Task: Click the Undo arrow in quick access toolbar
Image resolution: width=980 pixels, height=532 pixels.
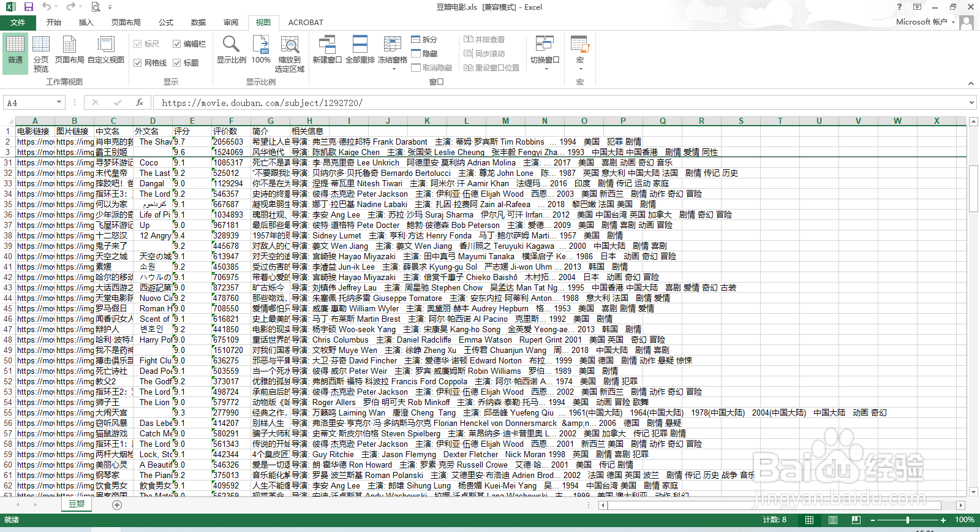Action: coord(47,7)
